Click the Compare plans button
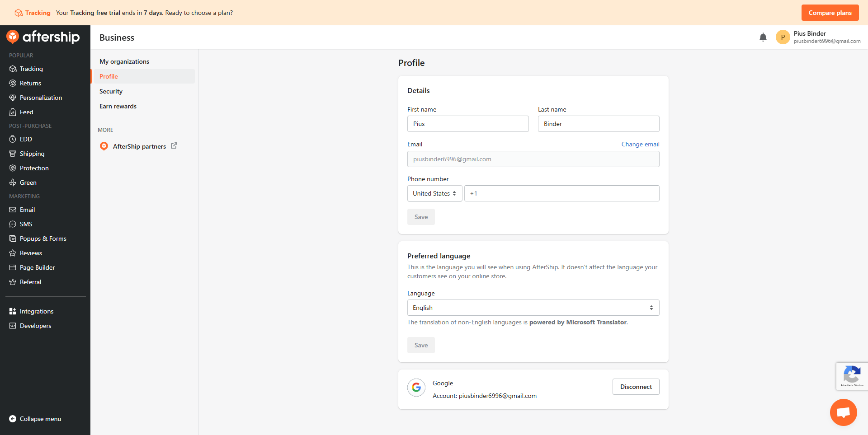The image size is (868, 435). pyautogui.click(x=830, y=13)
